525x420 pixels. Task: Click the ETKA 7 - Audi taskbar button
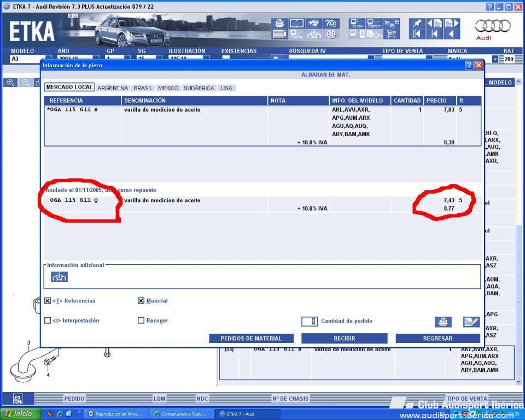pyautogui.click(x=246, y=414)
